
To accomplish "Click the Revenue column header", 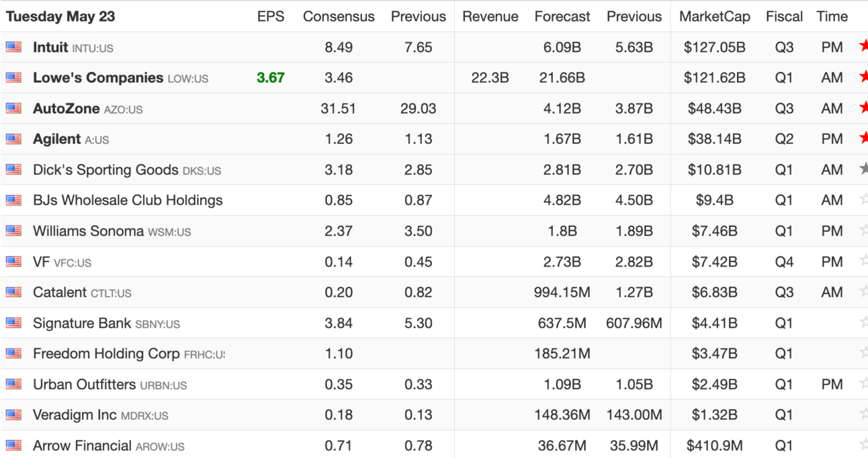I will tap(490, 17).
